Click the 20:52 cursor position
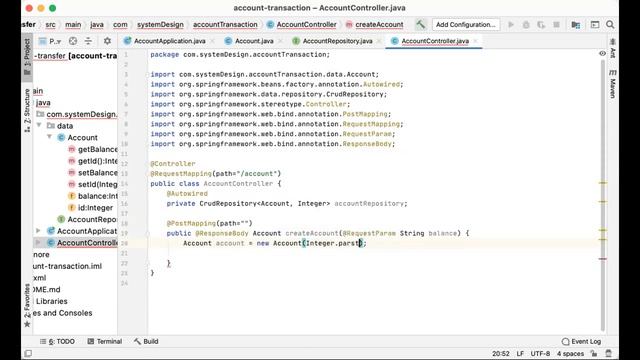 pyautogui.click(x=501, y=353)
